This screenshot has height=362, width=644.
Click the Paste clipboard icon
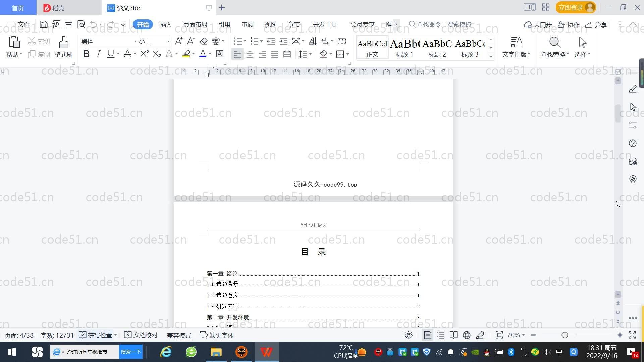pyautogui.click(x=14, y=43)
